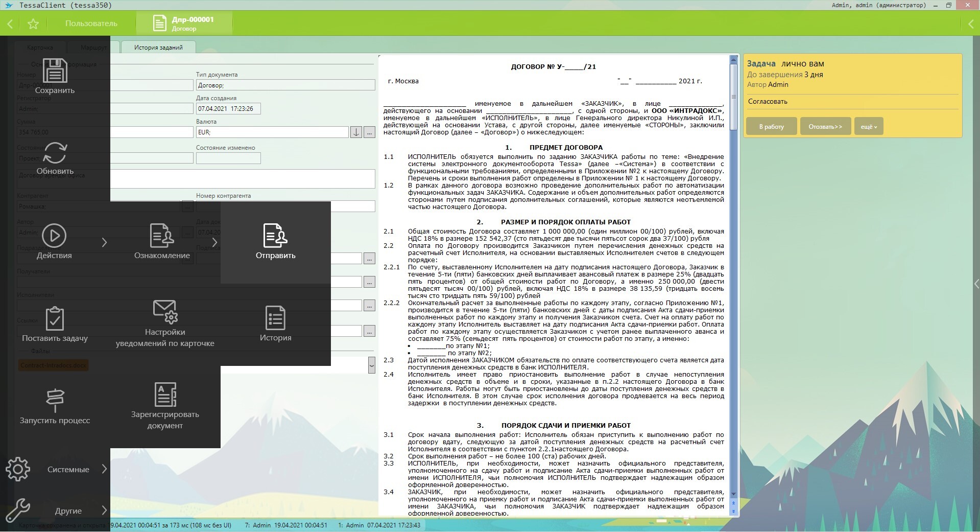This screenshot has width=980, height=532.
Task: Expand the Ознакомление submenu chevron
Action: pyautogui.click(x=214, y=242)
